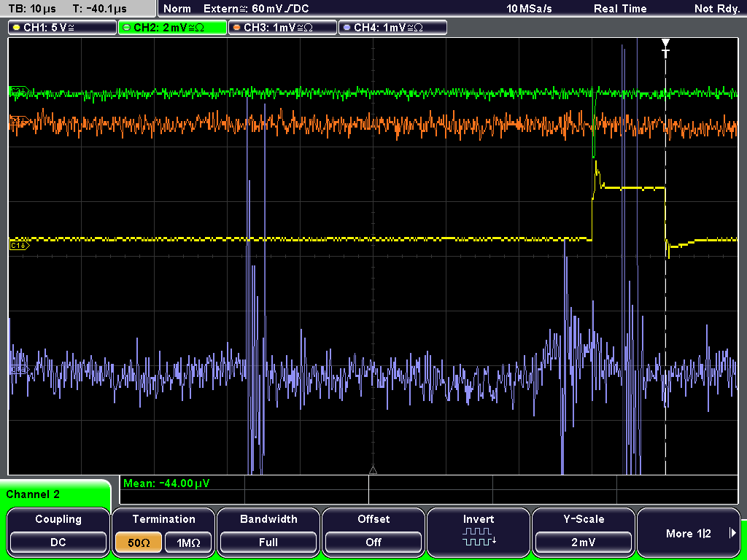Set termination to 1MΩ

point(188,542)
